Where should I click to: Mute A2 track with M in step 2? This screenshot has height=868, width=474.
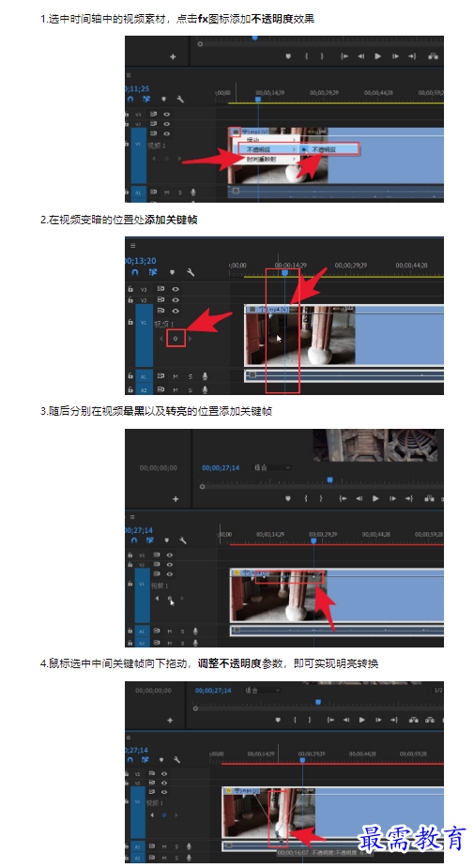(x=175, y=389)
